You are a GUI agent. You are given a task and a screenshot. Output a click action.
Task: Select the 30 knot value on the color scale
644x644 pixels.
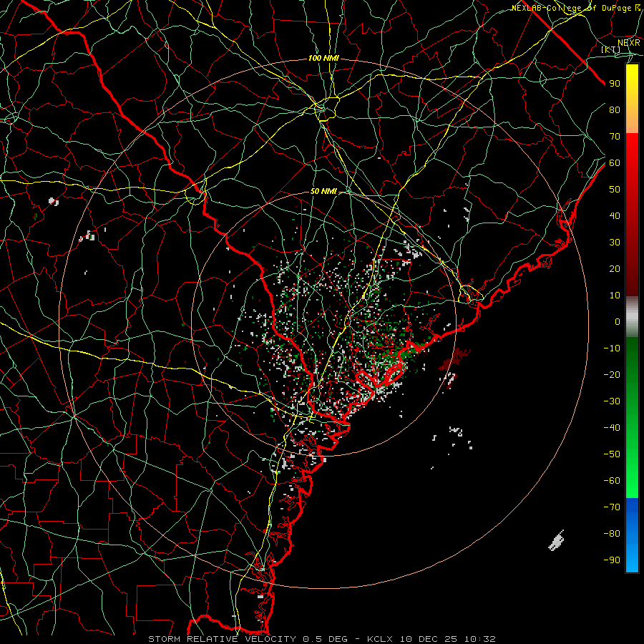[615, 243]
